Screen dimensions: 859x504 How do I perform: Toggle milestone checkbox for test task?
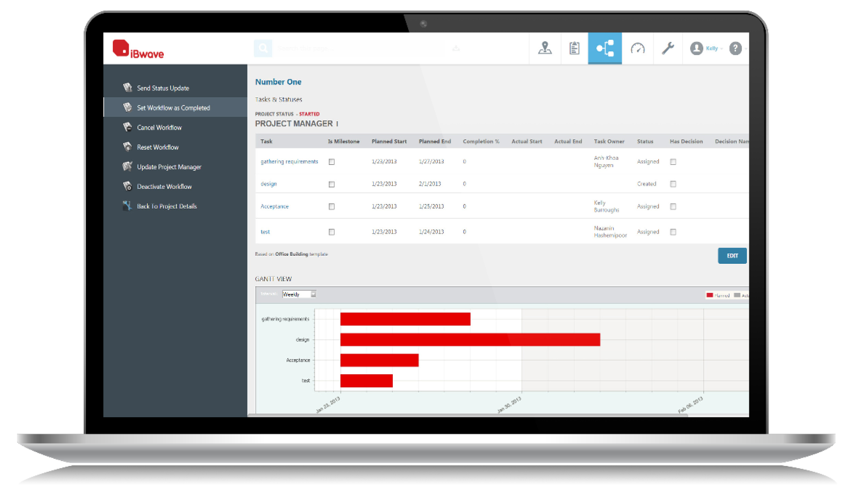tap(332, 232)
